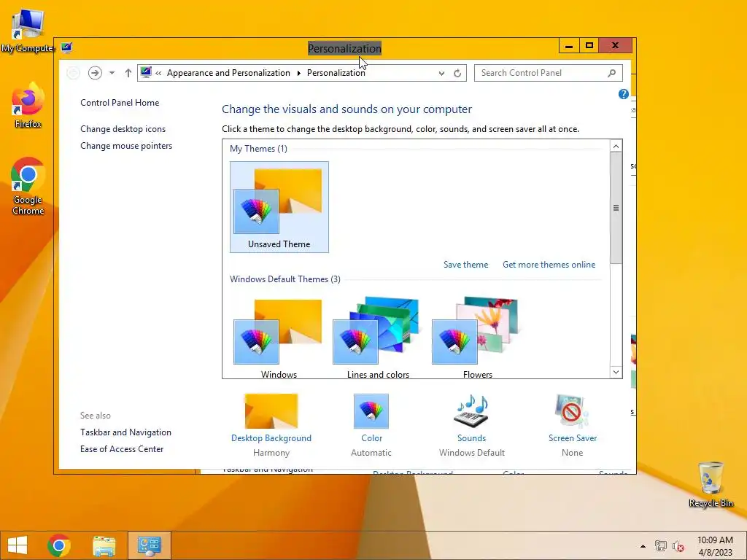The width and height of the screenshot is (747, 560).
Task: Click the Windows Start button
Action: click(x=18, y=545)
